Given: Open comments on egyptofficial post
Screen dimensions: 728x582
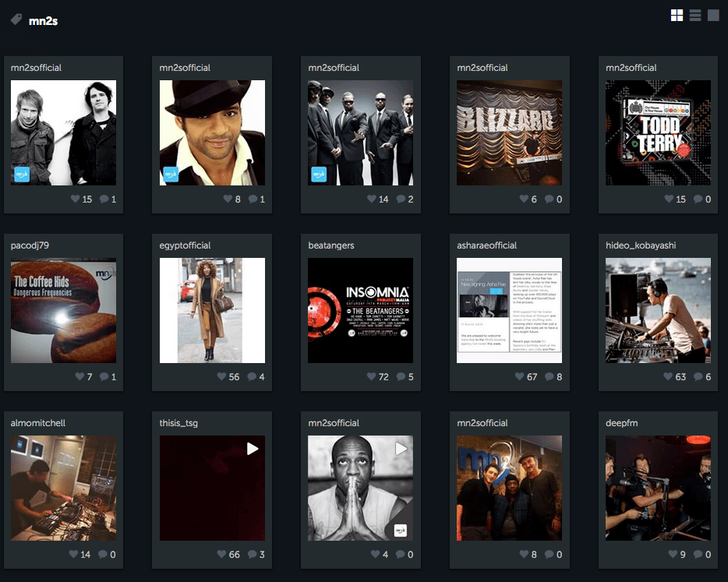Looking at the screenshot, I should 252,377.
